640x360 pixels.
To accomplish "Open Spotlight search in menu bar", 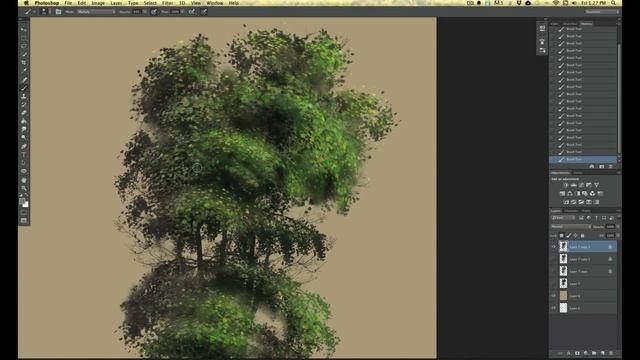I will click(613, 3).
